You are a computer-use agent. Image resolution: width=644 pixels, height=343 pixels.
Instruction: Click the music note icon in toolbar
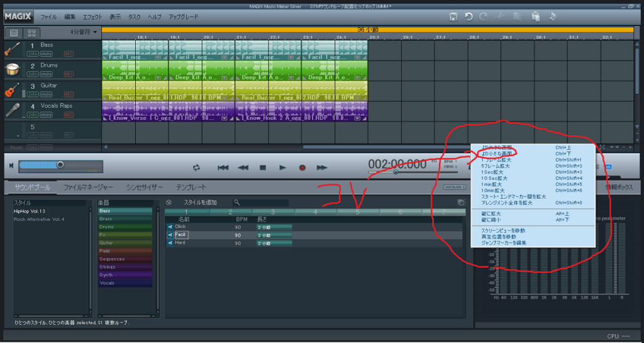(553, 17)
